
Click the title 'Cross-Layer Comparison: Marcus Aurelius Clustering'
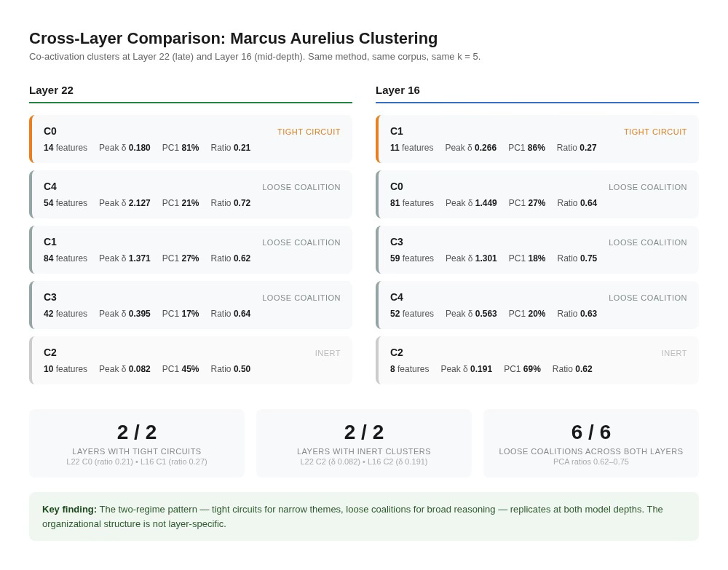[x=233, y=38]
